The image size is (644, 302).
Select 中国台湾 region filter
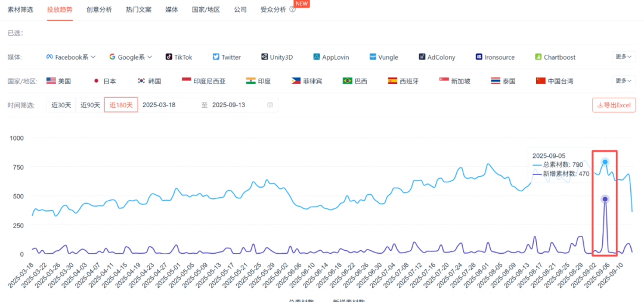click(x=555, y=81)
